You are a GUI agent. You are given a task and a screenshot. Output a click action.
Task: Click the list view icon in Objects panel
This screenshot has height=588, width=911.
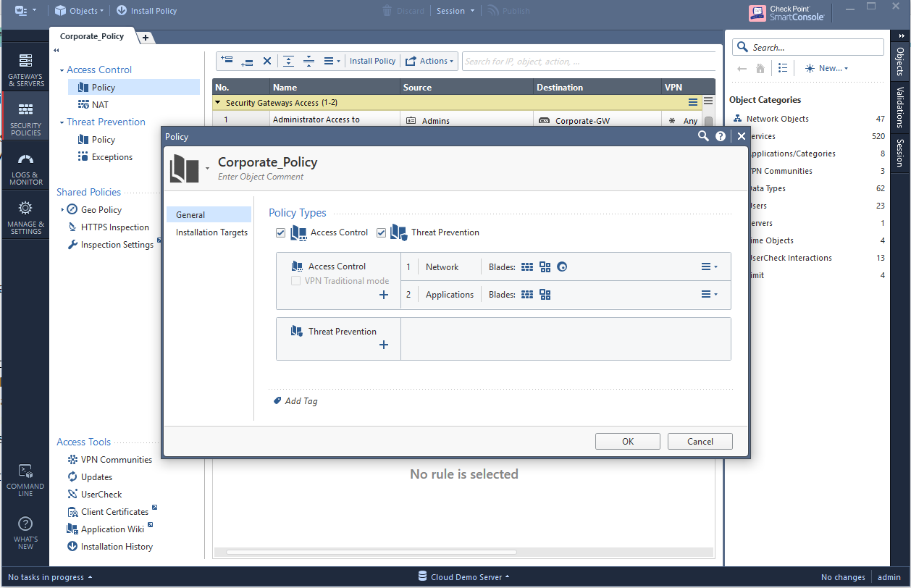coord(783,68)
